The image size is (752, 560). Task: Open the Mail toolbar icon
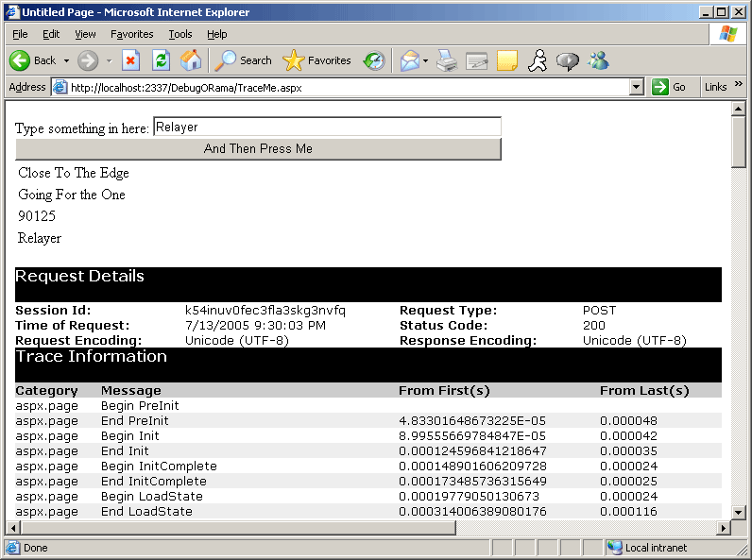point(409,60)
